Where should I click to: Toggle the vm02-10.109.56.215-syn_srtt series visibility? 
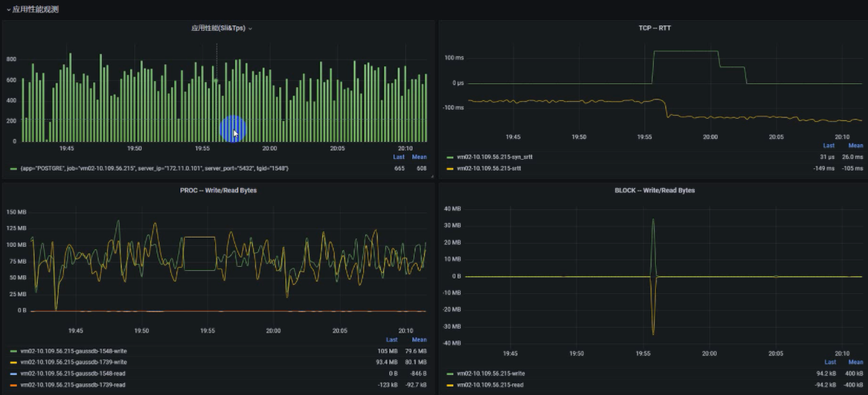click(x=495, y=157)
